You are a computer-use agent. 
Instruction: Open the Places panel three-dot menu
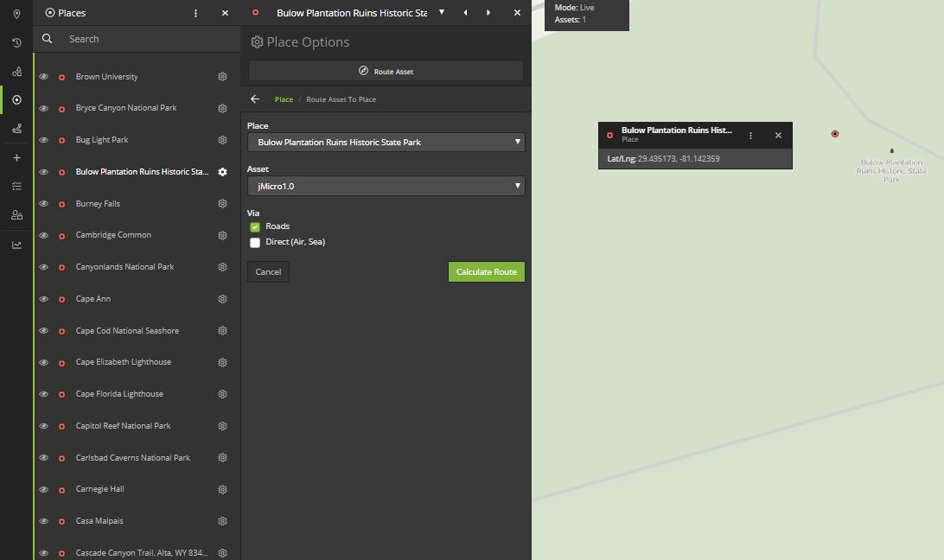point(195,13)
